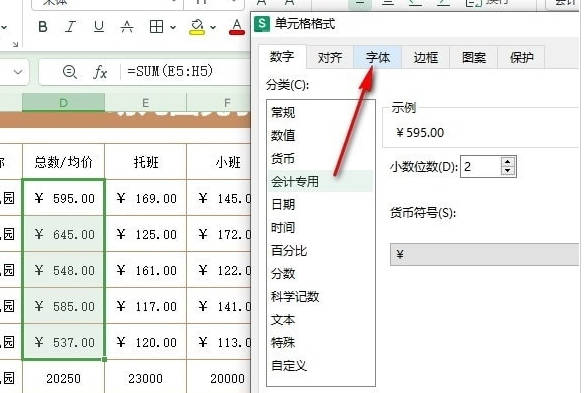Select header cell 托班
This screenshot has height=393, width=584.
pos(146,162)
